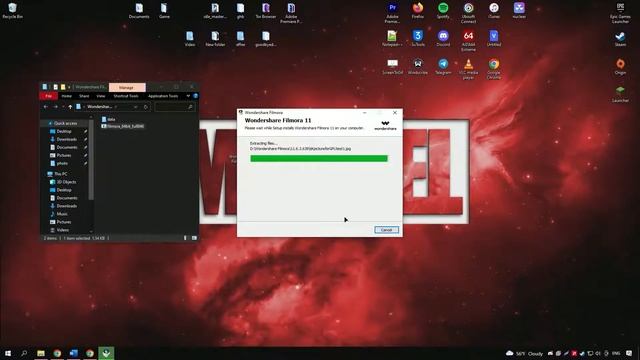Open the iTunes desktop icon
Image resolution: width=640 pixels, height=360 pixels.
click(494, 11)
